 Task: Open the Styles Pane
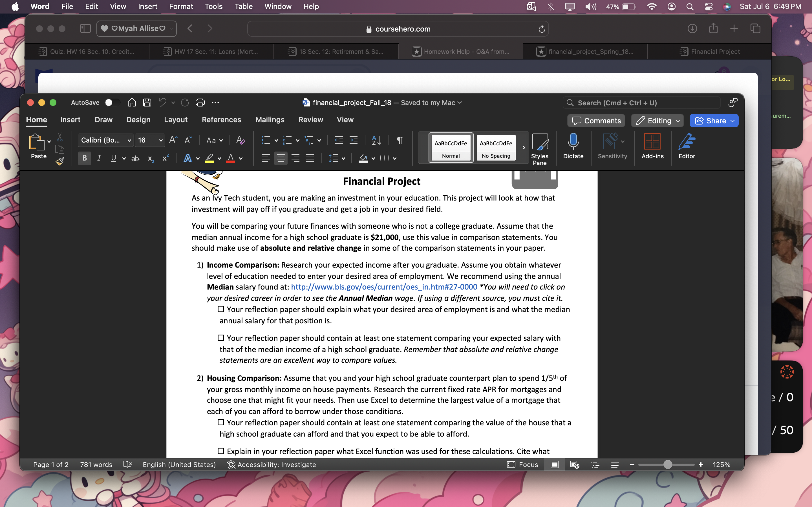tap(540, 148)
